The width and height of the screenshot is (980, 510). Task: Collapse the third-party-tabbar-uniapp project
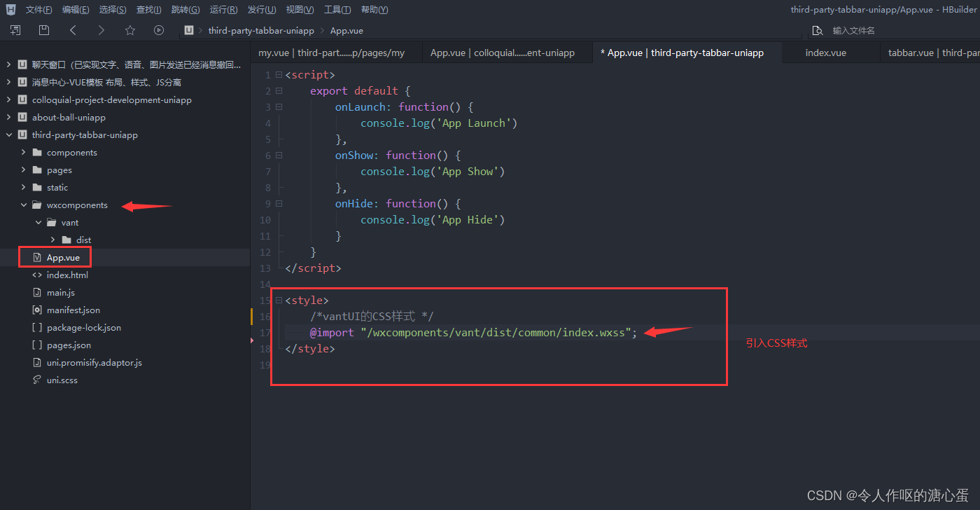click(x=8, y=135)
